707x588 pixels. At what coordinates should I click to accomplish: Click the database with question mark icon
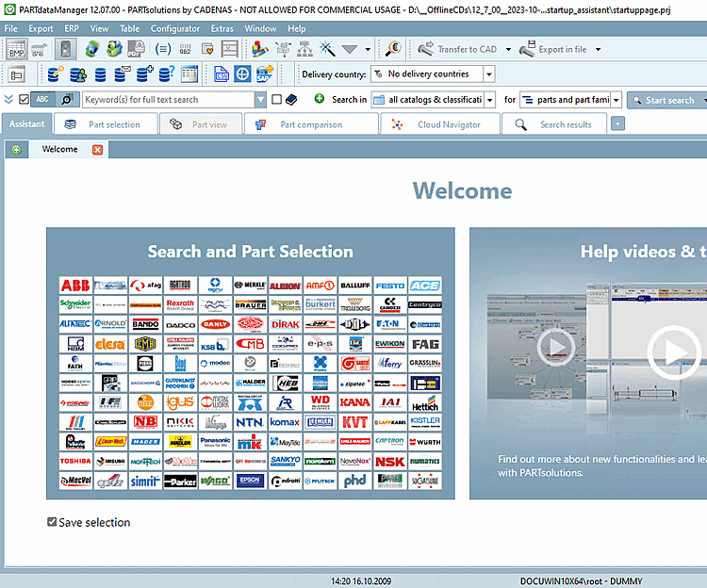tap(167, 74)
